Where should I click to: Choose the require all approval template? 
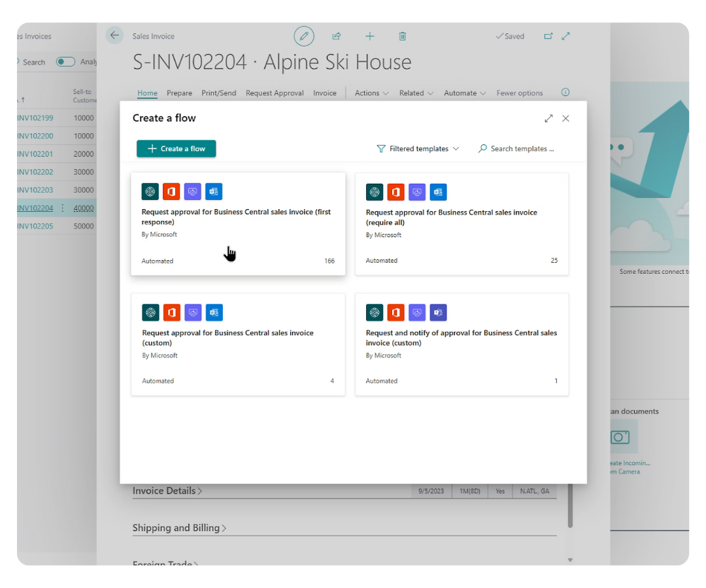tap(462, 223)
